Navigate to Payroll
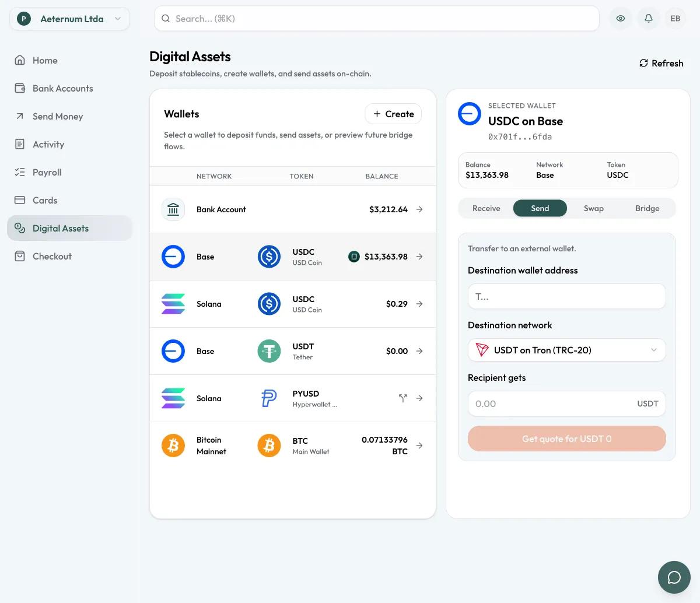 tap(70, 172)
